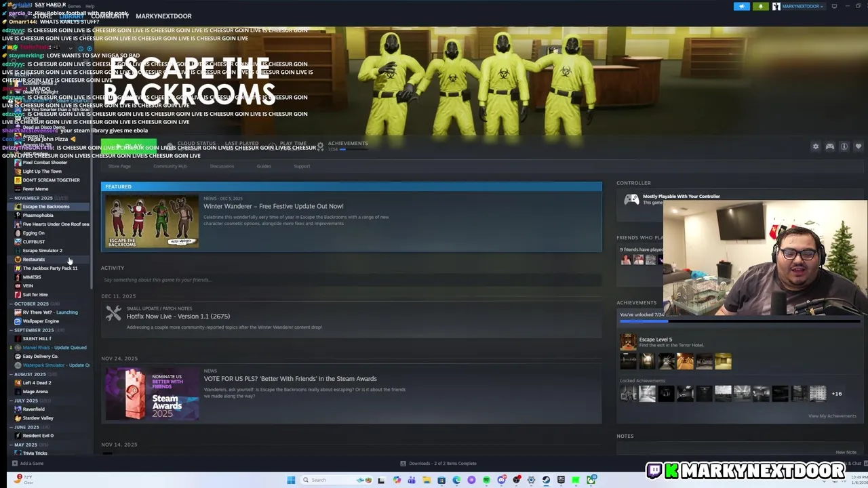Open Winter Wanderer featured thumbnail
This screenshot has width=868, height=488.
pos(152,222)
